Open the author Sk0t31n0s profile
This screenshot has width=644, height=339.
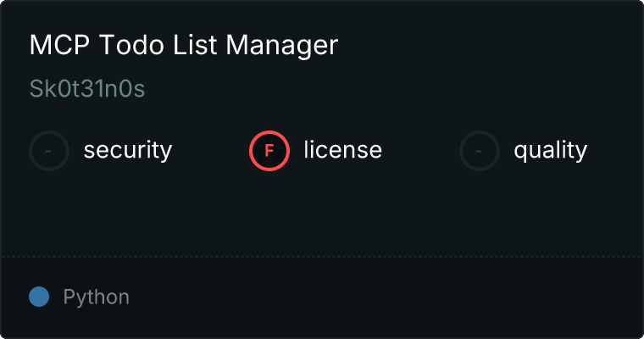tap(87, 90)
